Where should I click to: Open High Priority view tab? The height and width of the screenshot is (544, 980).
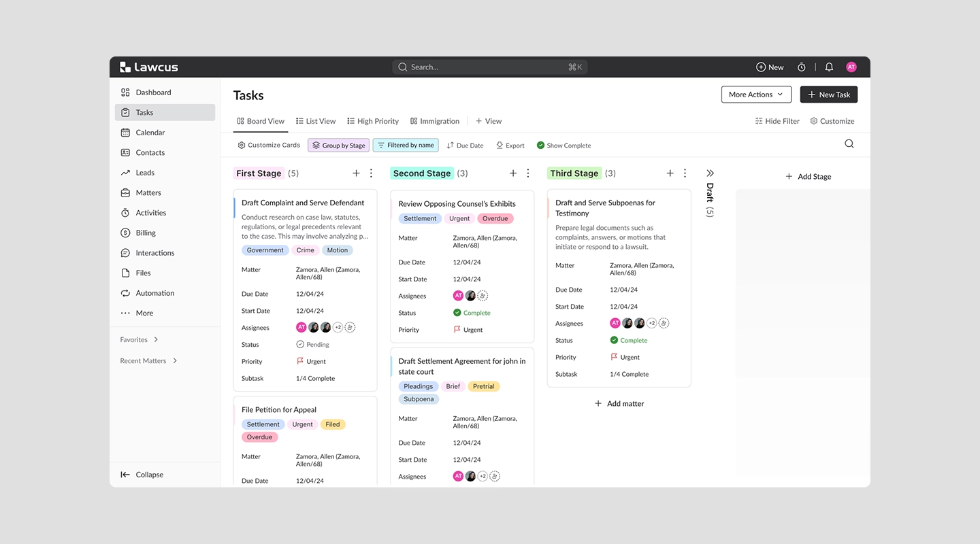point(373,121)
